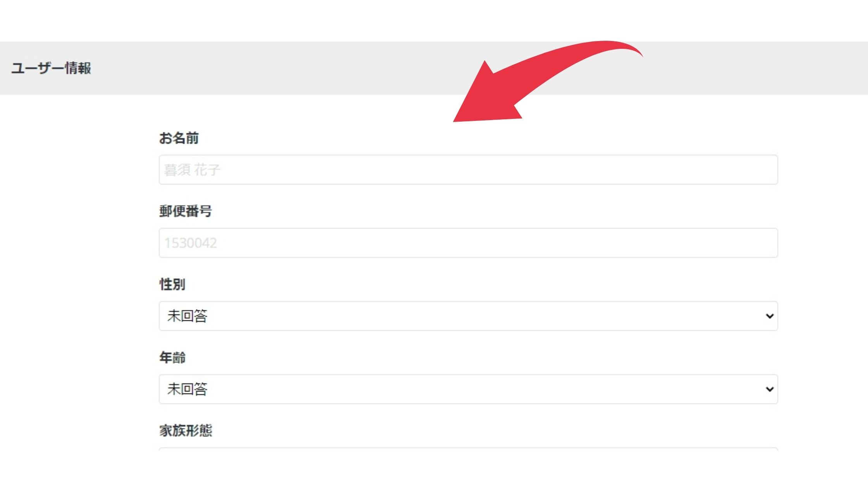Click the 家族形態 field label

[186, 431]
